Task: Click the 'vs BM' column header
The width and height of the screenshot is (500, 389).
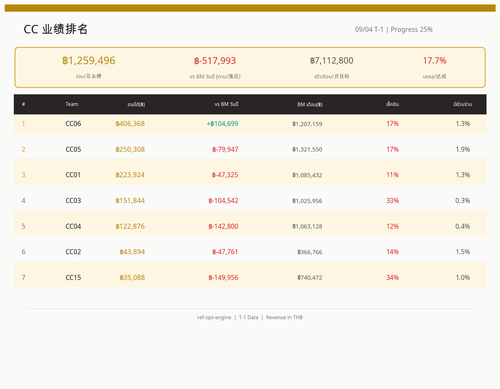Action: click(226, 104)
